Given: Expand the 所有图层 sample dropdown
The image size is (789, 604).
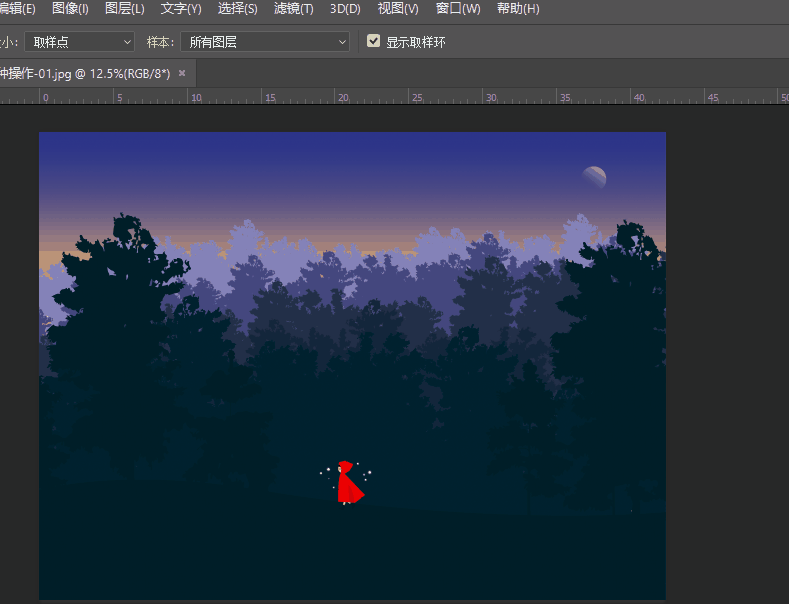Looking at the screenshot, I should [x=265, y=42].
